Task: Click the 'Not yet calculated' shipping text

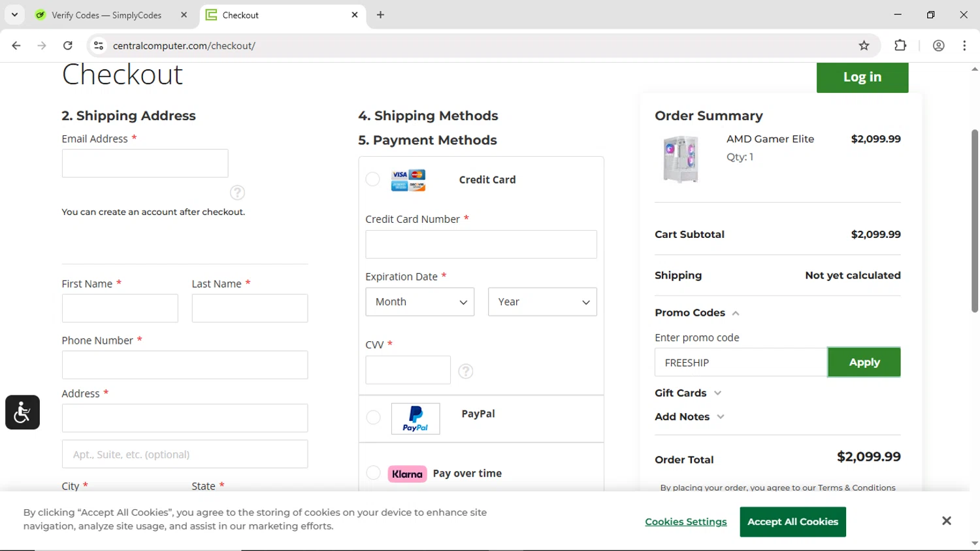Action: pos(853,276)
